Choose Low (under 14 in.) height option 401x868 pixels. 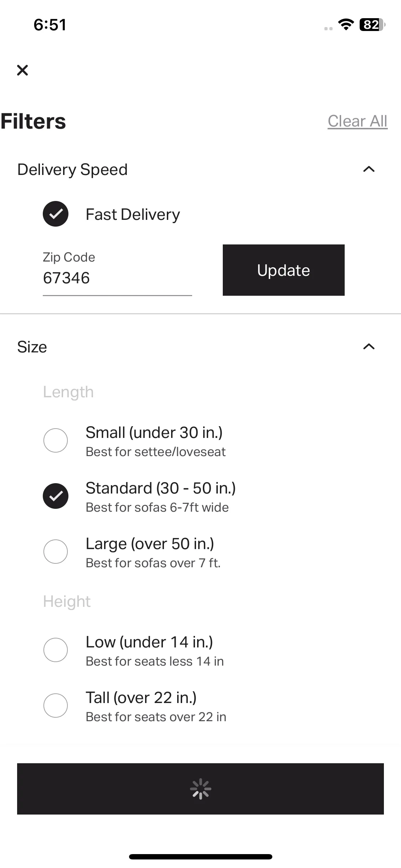pyautogui.click(x=56, y=650)
